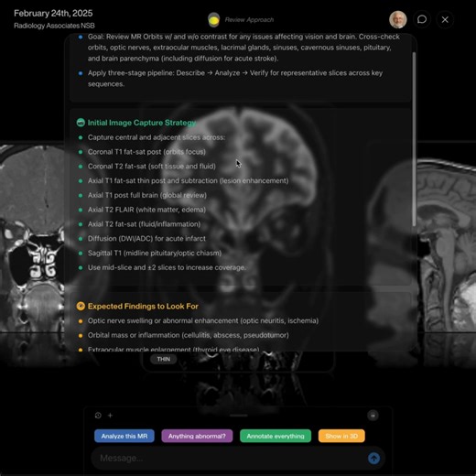Select the right sagittal MR image
The width and height of the screenshot is (476, 476).
446,244
